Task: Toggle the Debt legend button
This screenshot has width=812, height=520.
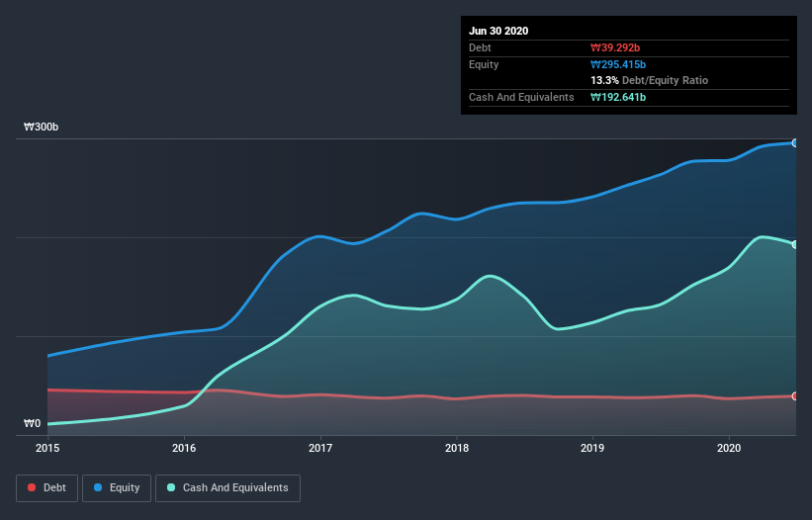Action: (46, 488)
